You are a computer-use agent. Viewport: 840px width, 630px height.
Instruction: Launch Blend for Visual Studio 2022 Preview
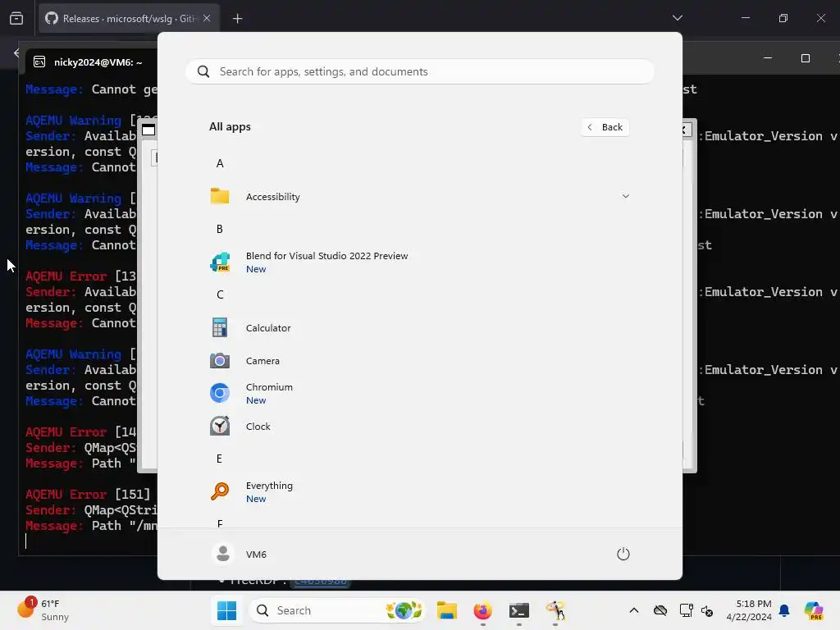419,262
